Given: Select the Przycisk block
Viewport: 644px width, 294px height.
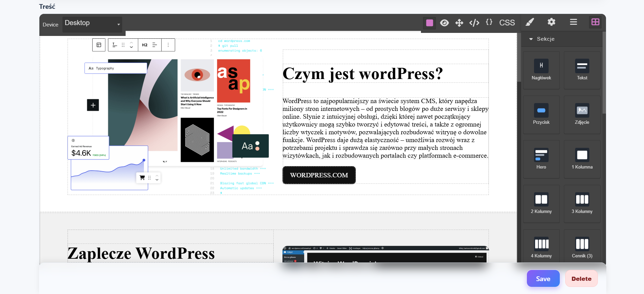Looking at the screenshot, I should [x=541, y=115].
